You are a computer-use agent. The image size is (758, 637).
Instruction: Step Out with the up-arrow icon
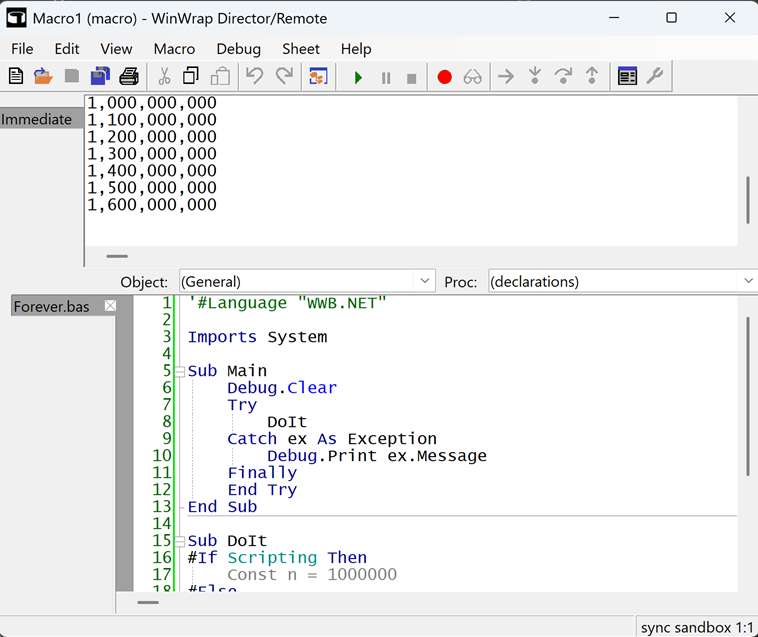(x=592, y=76)
